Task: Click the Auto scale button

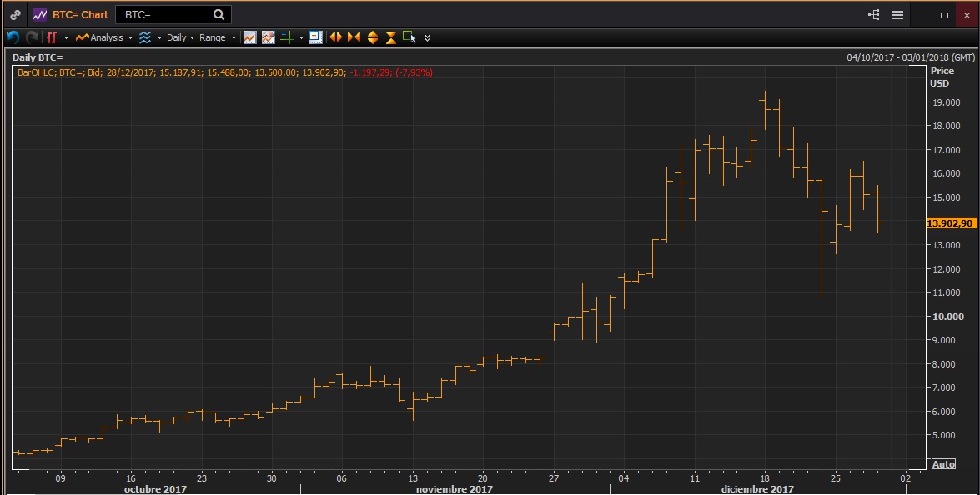Action: point(943,464)
